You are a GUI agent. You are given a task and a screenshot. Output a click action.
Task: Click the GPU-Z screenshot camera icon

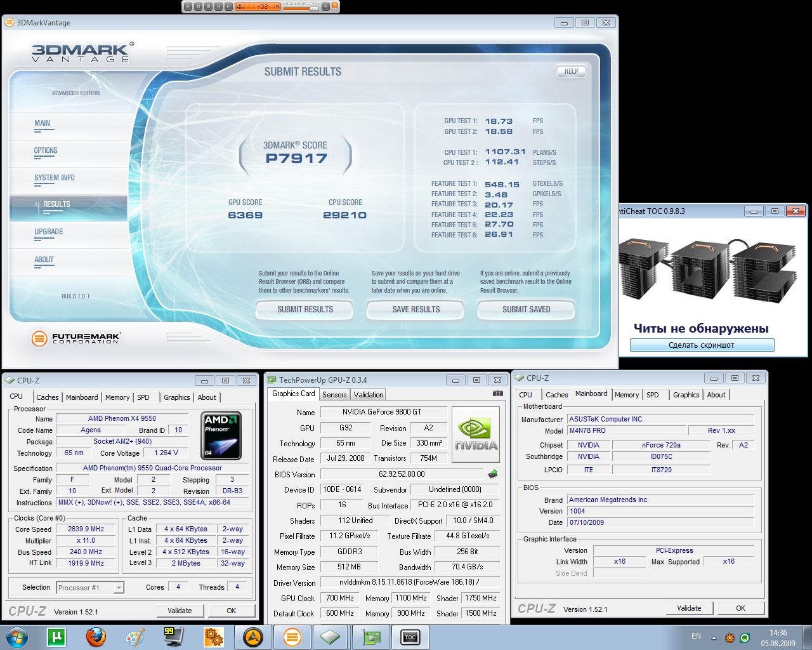(x=498, y=394)
